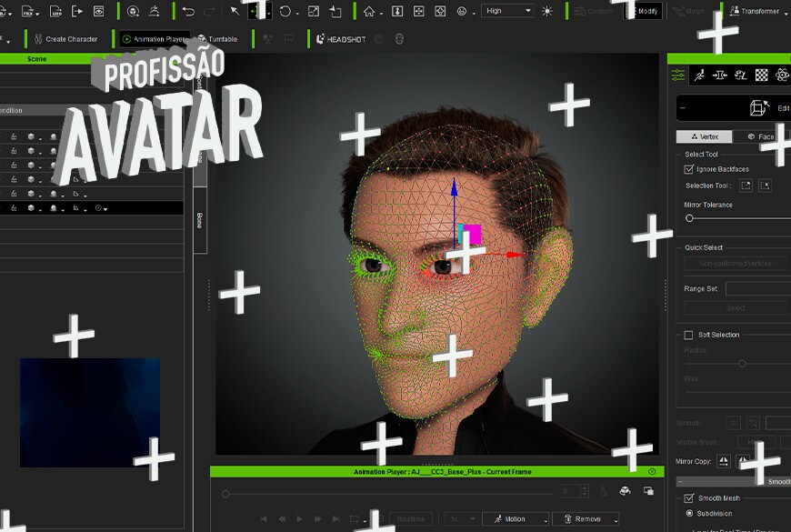Click the first Mirror Copy icon
Screen dimensions: 791x532
pos(723,461)
